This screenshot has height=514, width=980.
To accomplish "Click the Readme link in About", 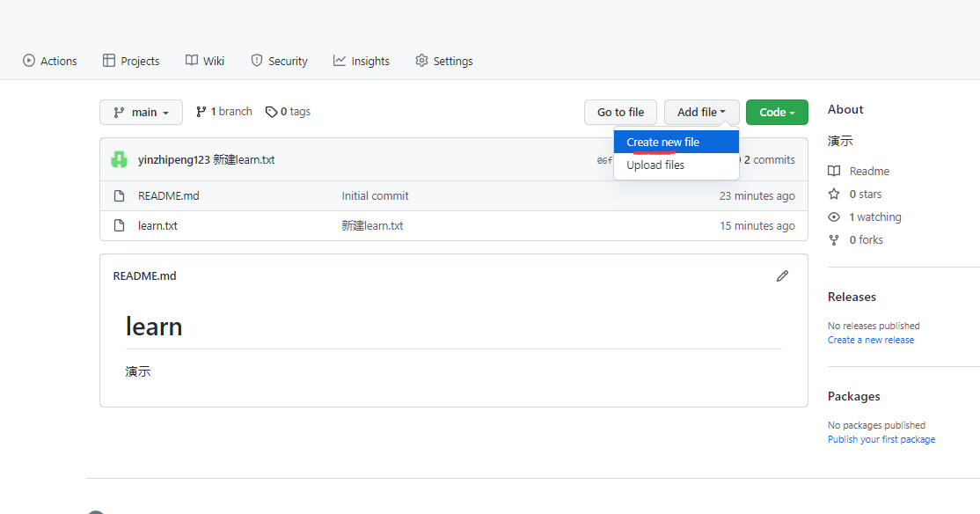I will click(x=869, y=171).
